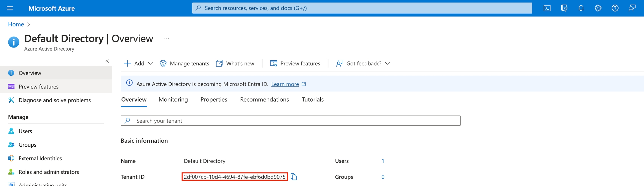This screenshot has width=644, height=186.
Task: Open Diagnose and solve problems
Action: [56, 100]
